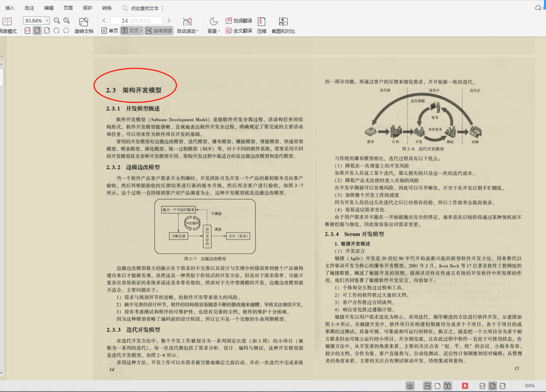Zoom in with the magnifier plus icon
This screenshot has width=546, height=392.
[x=67, y=20]
